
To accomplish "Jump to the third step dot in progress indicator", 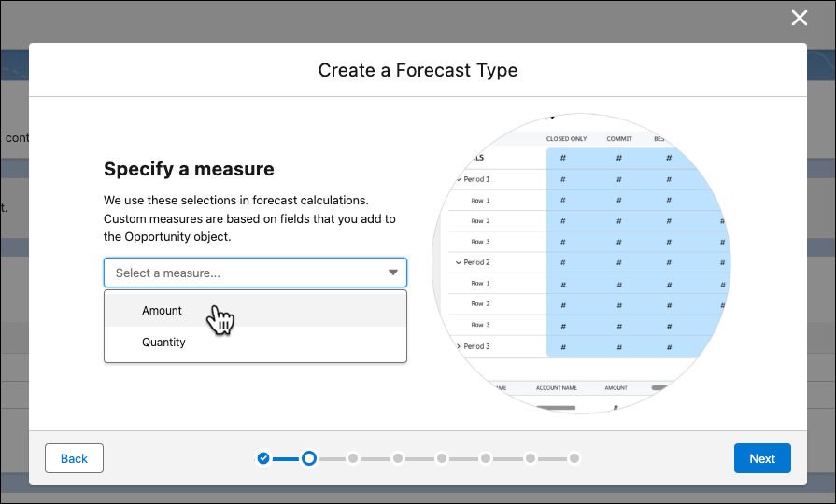I will coord(353,458).
